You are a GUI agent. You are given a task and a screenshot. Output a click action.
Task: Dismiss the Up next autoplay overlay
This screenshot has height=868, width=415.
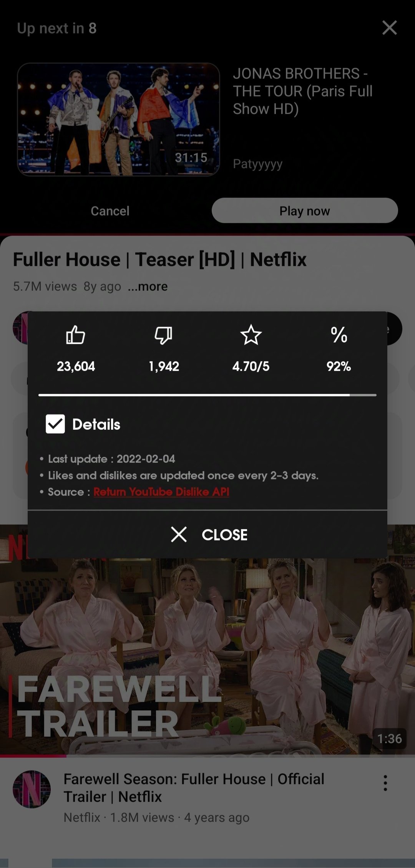coord(389,28)
